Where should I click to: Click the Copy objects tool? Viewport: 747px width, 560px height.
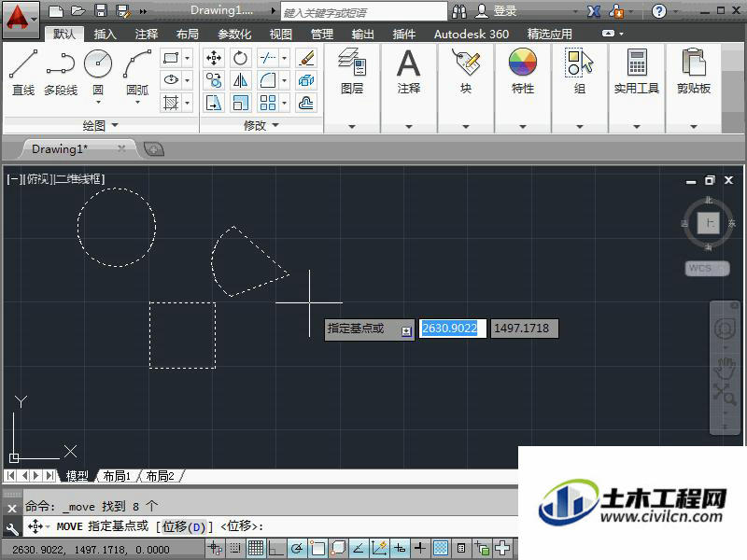[x=214, y=80]
